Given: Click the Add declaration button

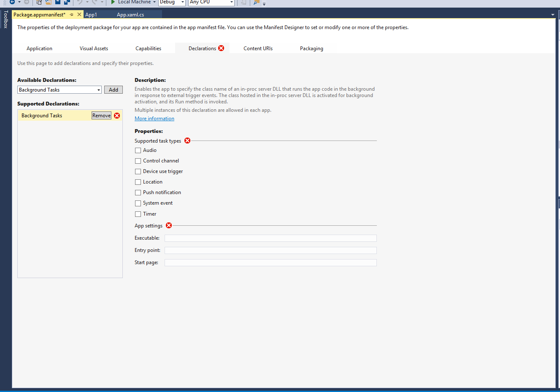Looking at the screenshot, I should [114, 90].
